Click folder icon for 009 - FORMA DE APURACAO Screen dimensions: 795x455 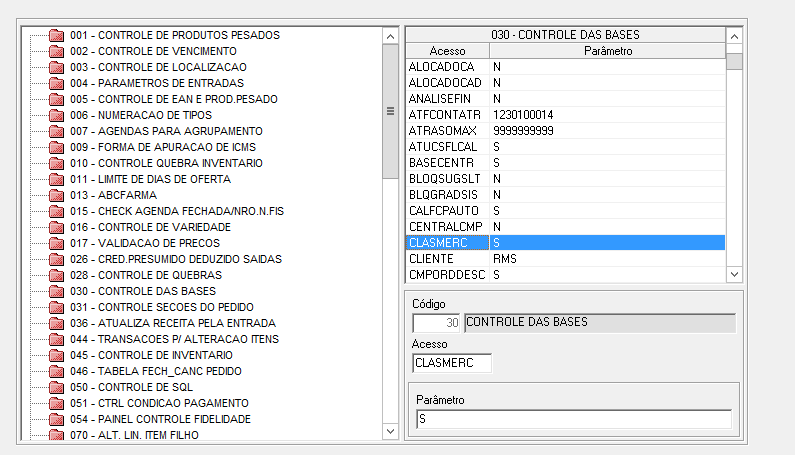point(56,147)
